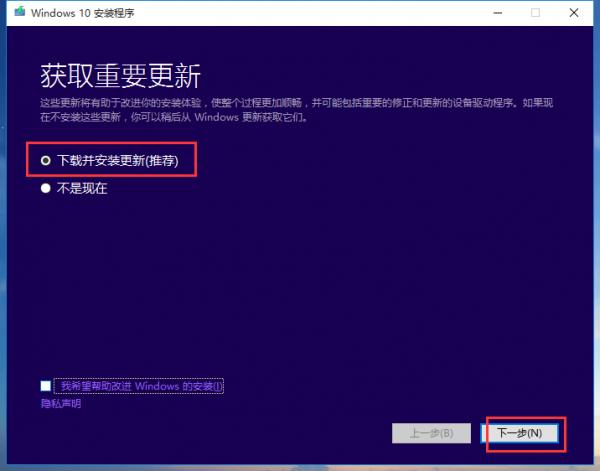Click the "获取重要更新" heading text
The width and height of the screenshot is (600, 471).
click(121, 76)
